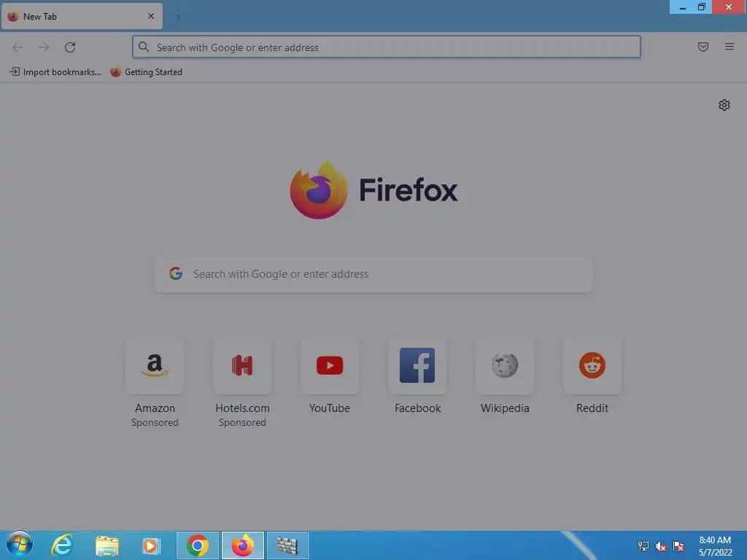747x560 pixels.
Task: Open the Amazon sponsored shortcut tile
Action: click(155, 366)
